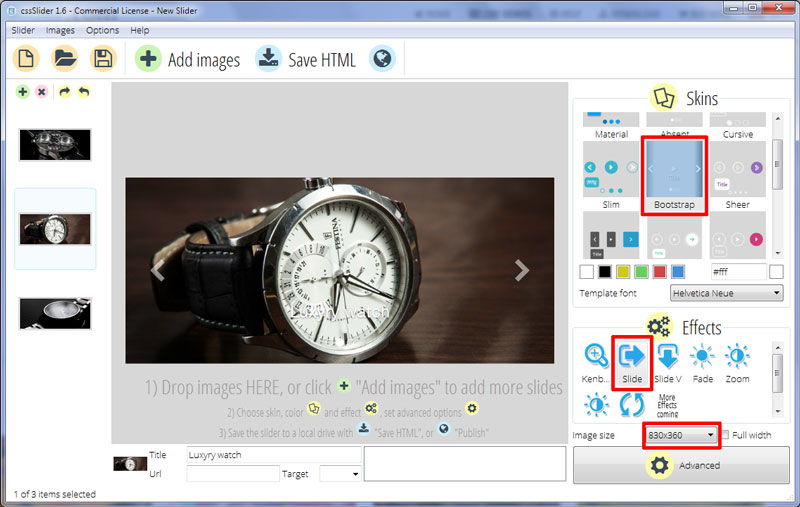Click the globe publish icon
The width and height of the screenshot is (800, 507).
click(x=381, y=59)
